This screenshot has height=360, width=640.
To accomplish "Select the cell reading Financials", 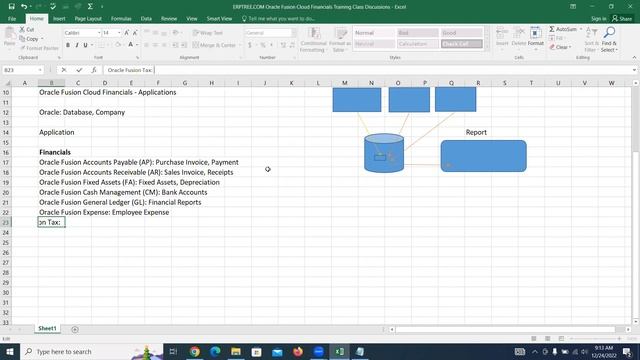I will [x=55, y=152].
